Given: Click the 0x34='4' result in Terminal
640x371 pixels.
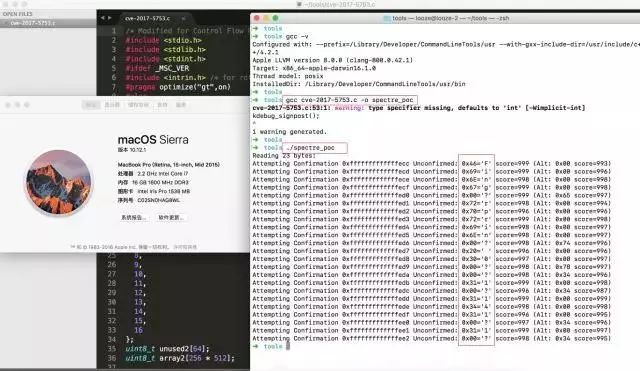Looking at the screenshot, I should point(476,307).
